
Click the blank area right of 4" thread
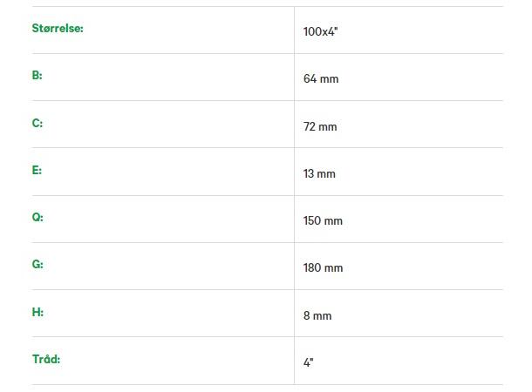[408, 361]
